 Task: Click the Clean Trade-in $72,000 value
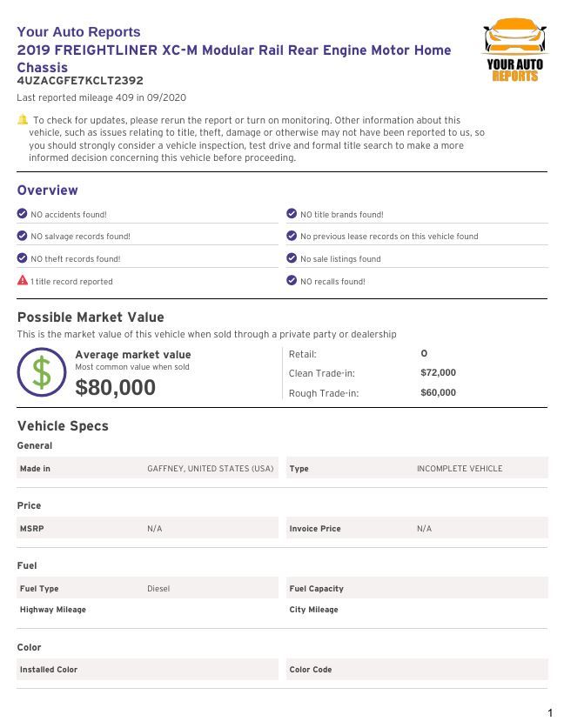[x=438, y=372]
